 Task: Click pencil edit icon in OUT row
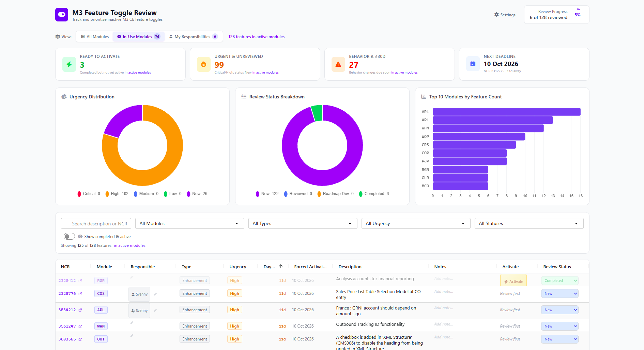[132, 336]
